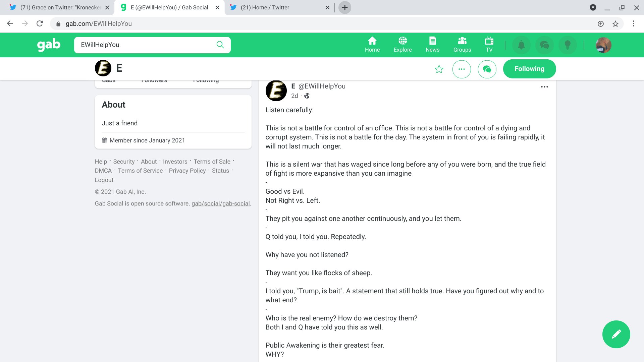
Task: Click the notifications bell icon
Action: tap(522, 45)
